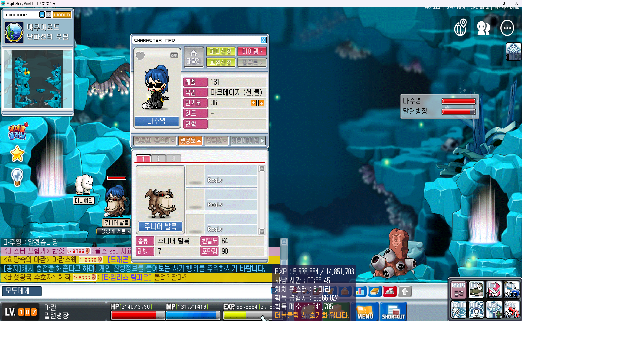Select pet tab 2
This screenshot has height=345, width=644.
(159, 159)
